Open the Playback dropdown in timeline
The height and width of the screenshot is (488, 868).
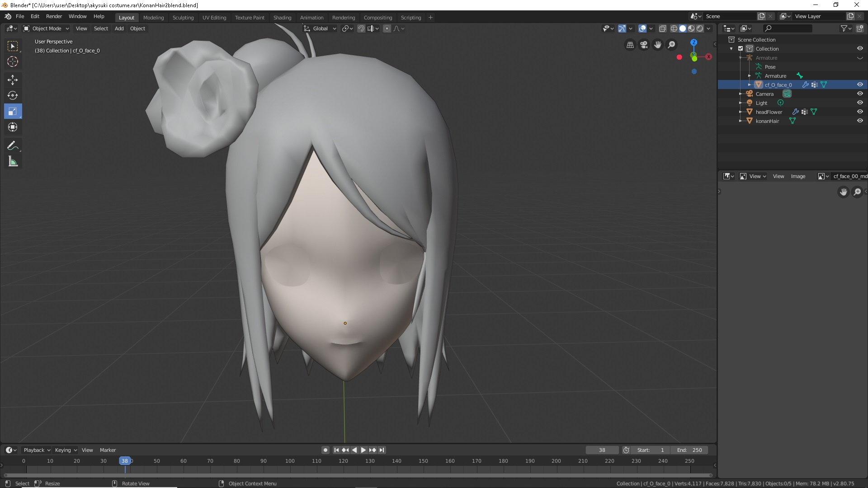(x=37, y=450)
